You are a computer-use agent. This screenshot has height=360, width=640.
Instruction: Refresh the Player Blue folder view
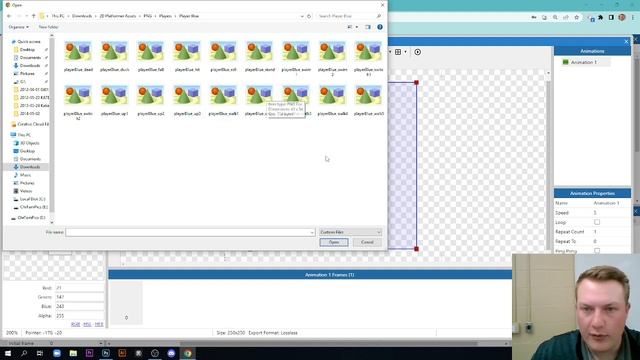(x=309, y=16)
